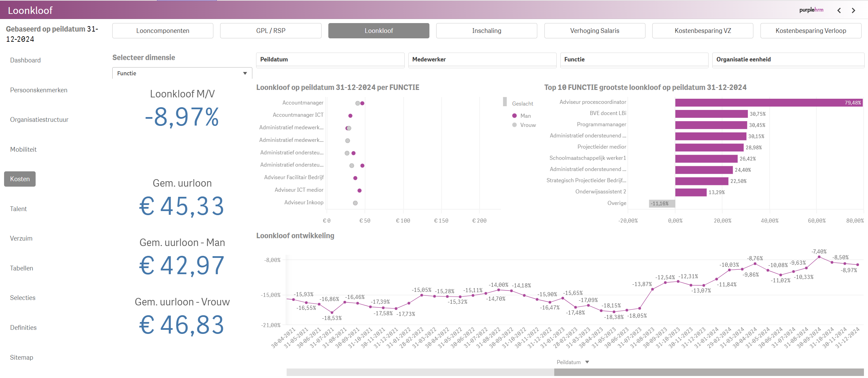Screen dimensions: 868x378
Task: Switch to the Looncomponenten tab
Action: pos(162,31)
